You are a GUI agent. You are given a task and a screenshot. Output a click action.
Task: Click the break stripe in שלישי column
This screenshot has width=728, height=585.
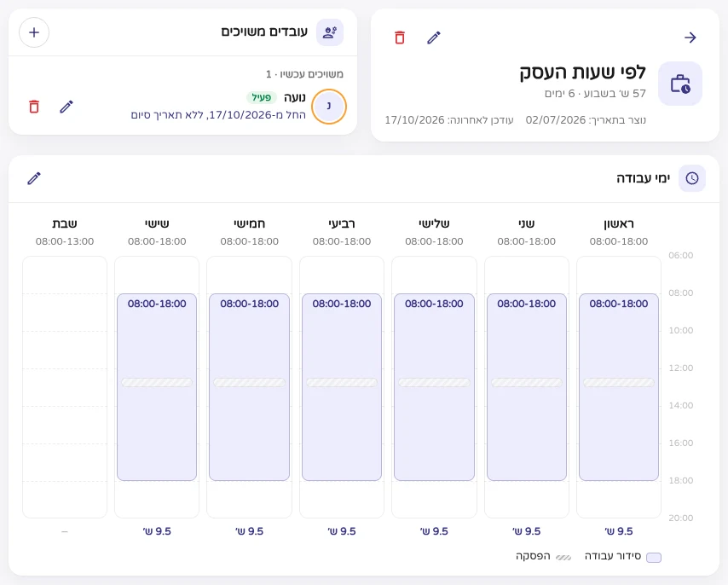(x=434, y=383)
